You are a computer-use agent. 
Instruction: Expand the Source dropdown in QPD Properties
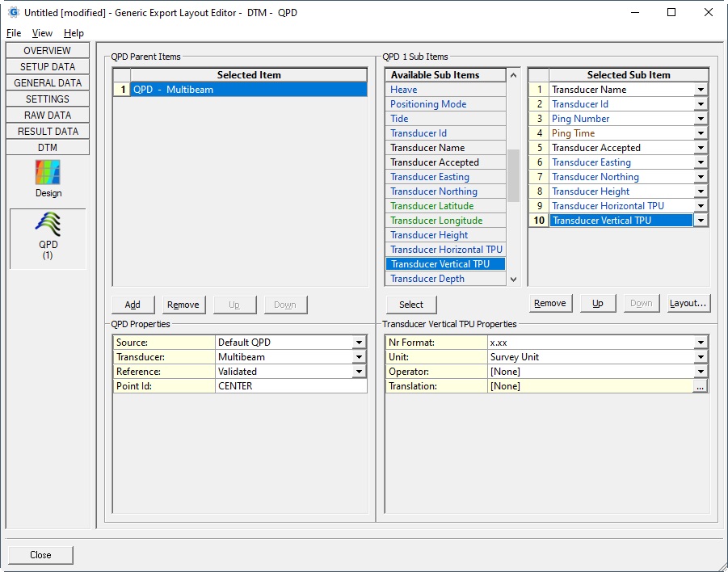[x=359, y=343]
